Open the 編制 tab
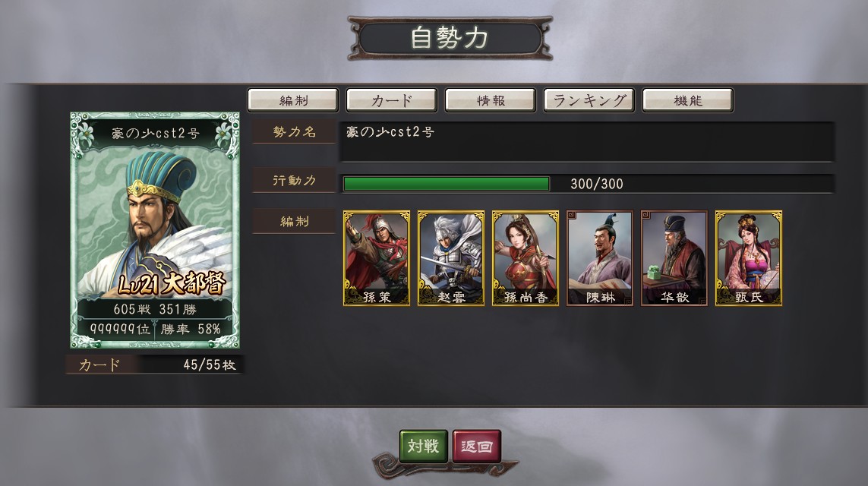The image size is (868, 486). pyautogui.click(x=293, y=100)
